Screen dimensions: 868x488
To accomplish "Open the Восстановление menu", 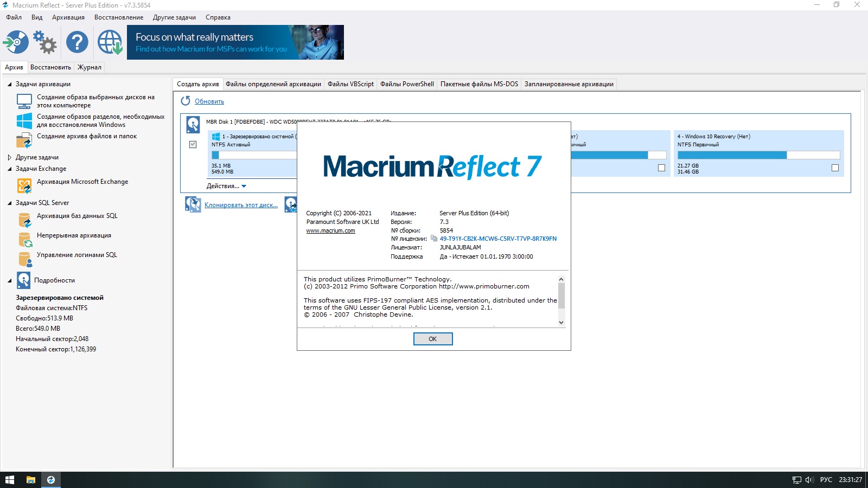I will pos(119,17).
